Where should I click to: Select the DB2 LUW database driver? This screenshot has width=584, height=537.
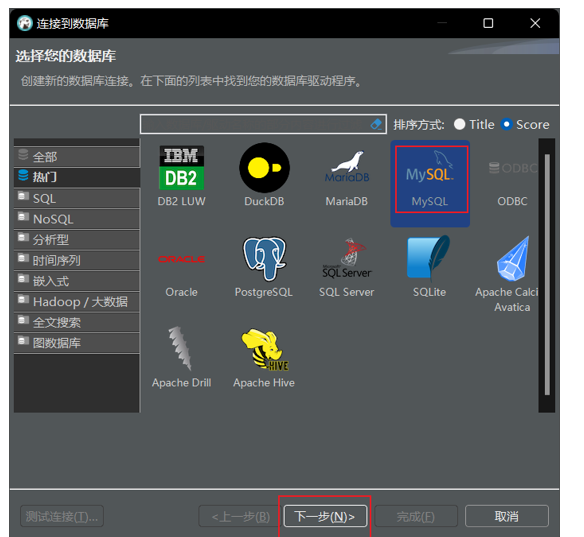pyautogui.click(x=181, y=175)
